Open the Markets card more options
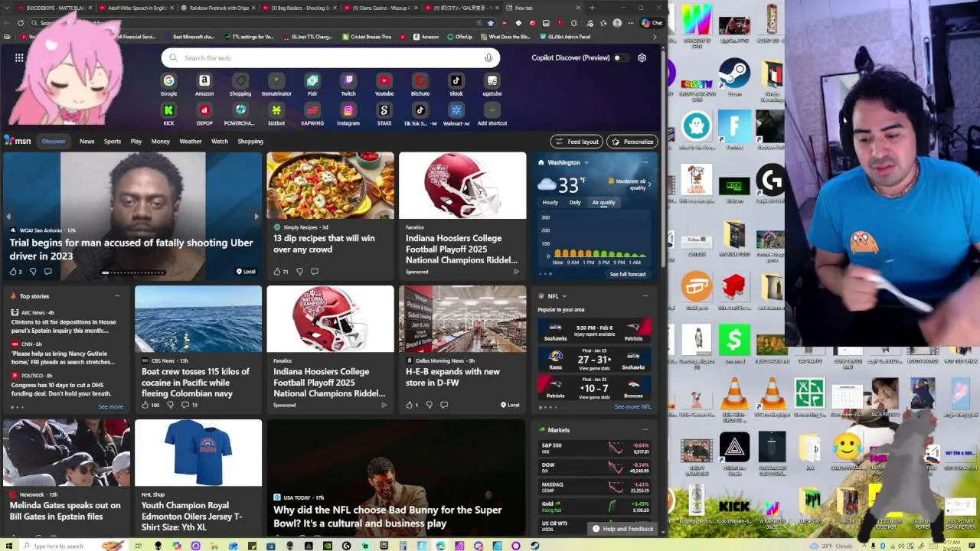Viewport: 980px width, 551px height. [x=645, y=430]
